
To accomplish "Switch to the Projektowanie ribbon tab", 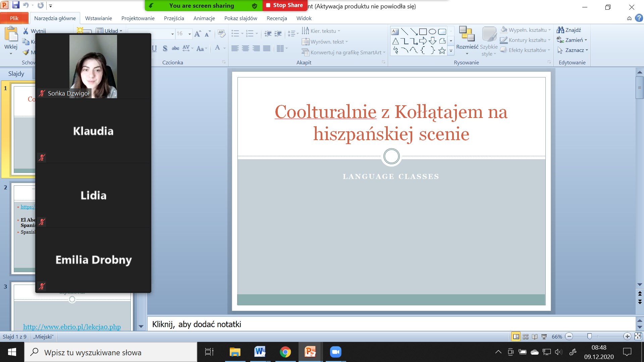I will pyautogui.click(x=138, y=18).
